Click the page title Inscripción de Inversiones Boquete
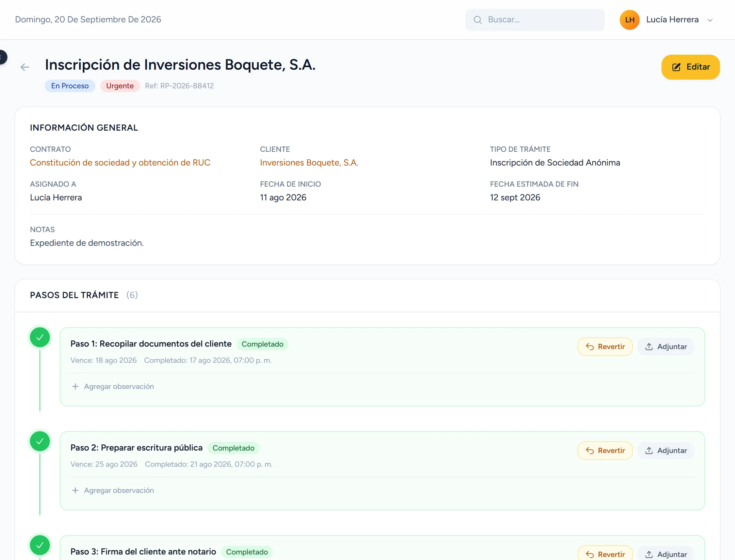 coord(180,65)
